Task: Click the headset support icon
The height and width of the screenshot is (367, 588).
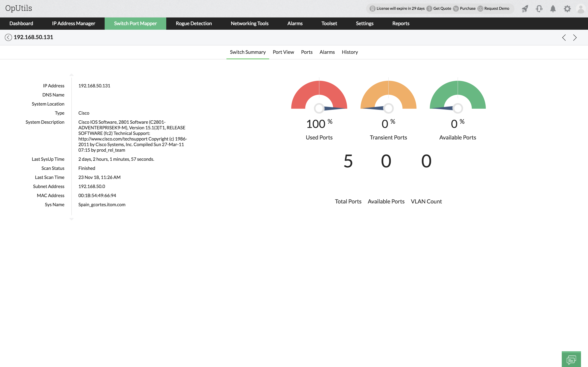Action: (539, 9)
